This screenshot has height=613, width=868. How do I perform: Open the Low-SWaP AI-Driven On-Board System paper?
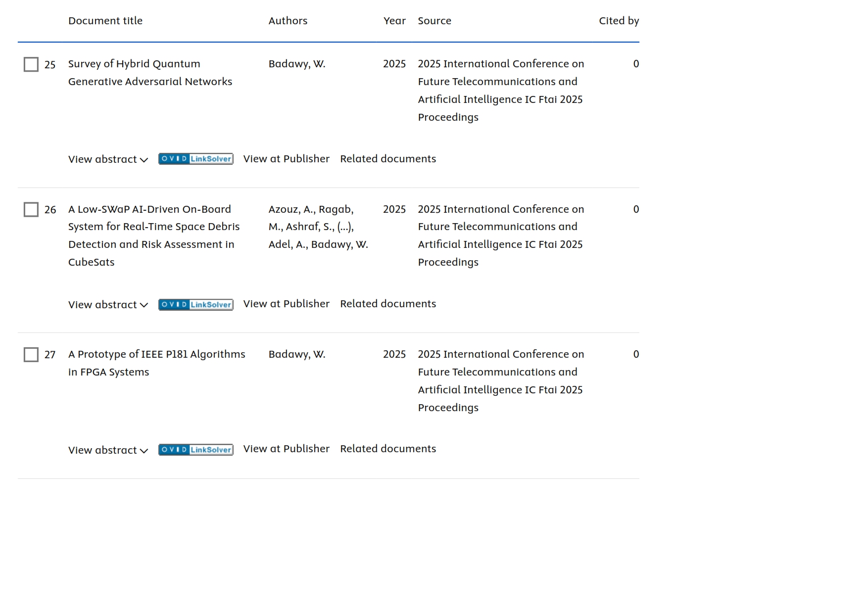point(153,236)
